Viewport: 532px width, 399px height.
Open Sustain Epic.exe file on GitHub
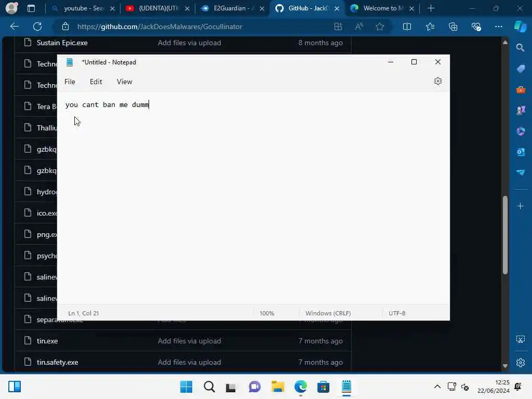(62, 43)
